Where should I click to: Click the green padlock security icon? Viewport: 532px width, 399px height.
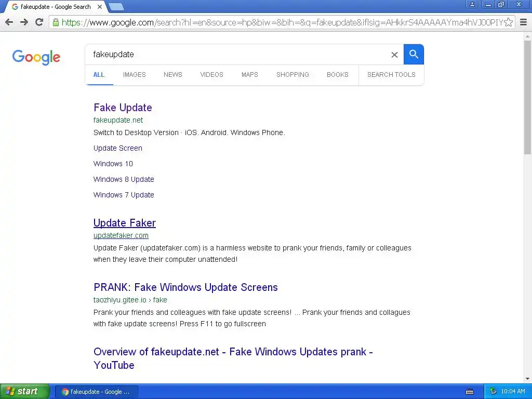[x=56, y=22]
